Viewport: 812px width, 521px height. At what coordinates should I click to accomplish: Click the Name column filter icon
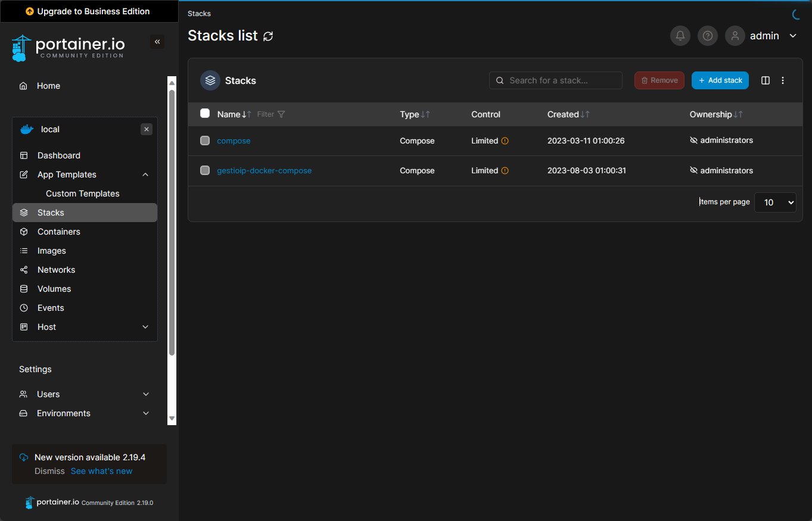coord(281,114)
